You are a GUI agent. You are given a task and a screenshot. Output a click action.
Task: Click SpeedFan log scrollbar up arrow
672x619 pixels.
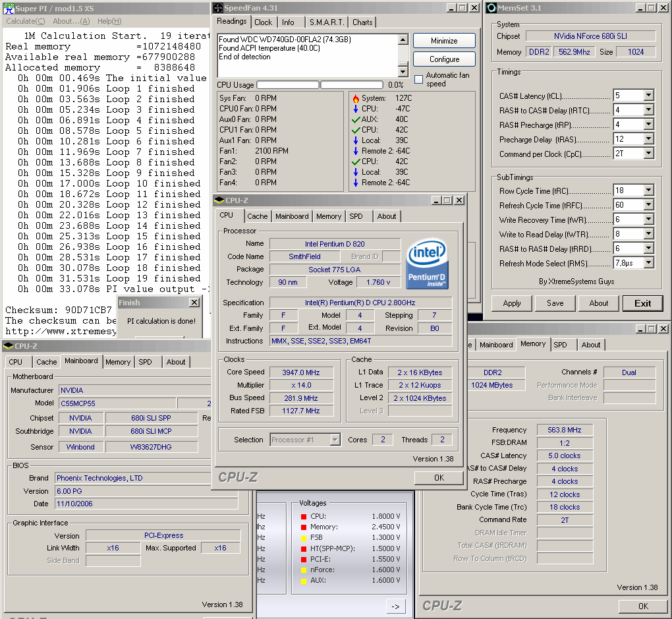(x=403, y=40)
